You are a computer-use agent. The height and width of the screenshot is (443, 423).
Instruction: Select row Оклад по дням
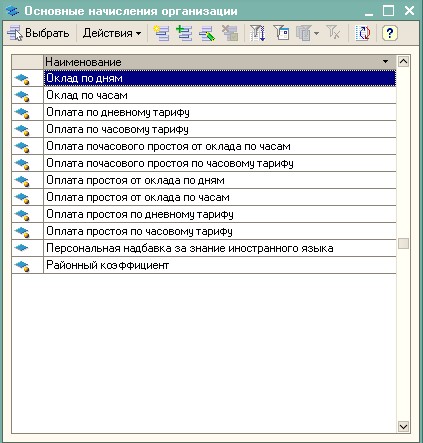220,78
